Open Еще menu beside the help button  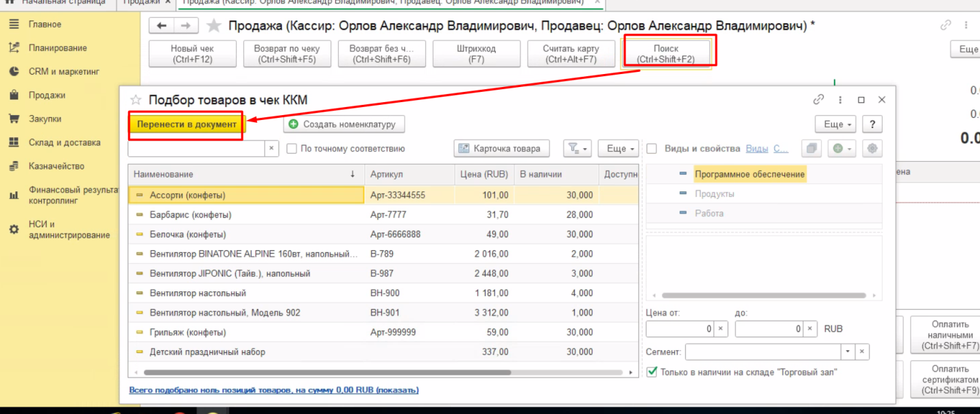point(835,125)
